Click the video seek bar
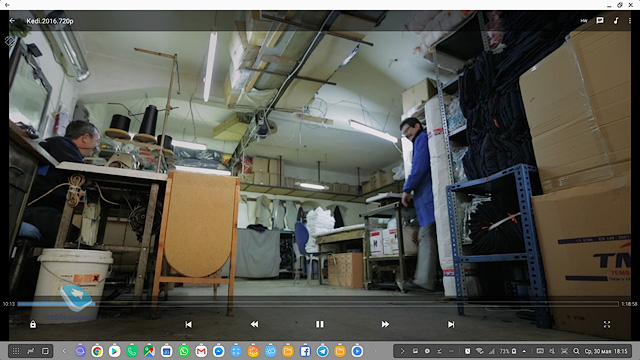640x360 pixels. pyautogui.click(x=318, y=304)
